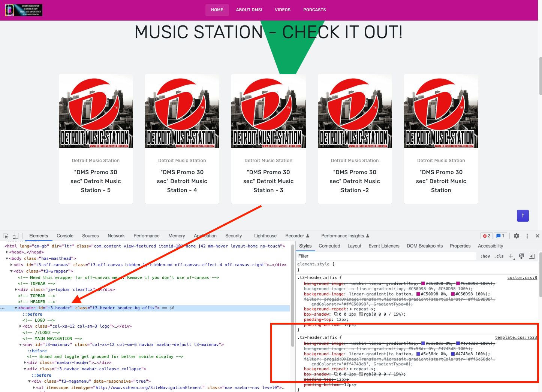The height and width of the screenshot is (392, 542).
Task: Click 'Detroit Music Station -2' card title
Action: coord(355,181)
